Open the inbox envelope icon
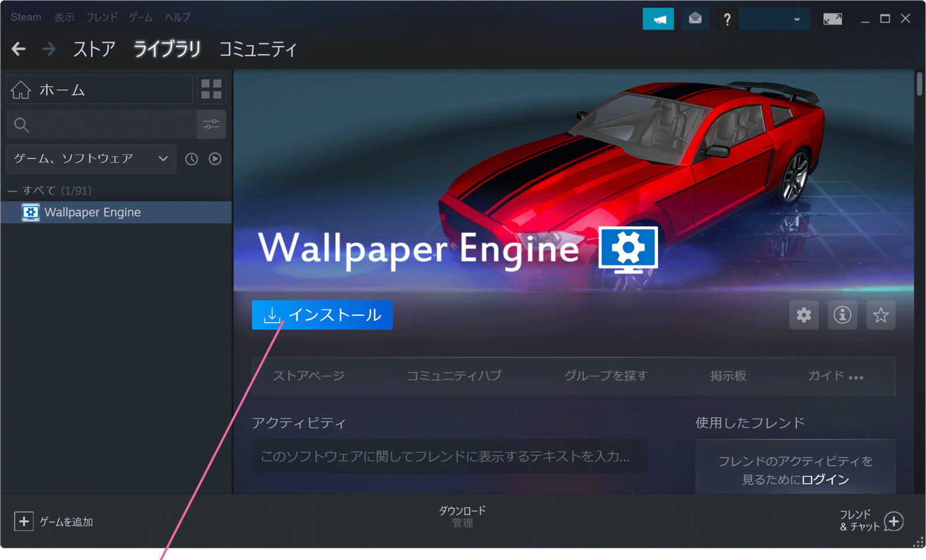Viewport: 926px width, 560px height. (695, 19)
